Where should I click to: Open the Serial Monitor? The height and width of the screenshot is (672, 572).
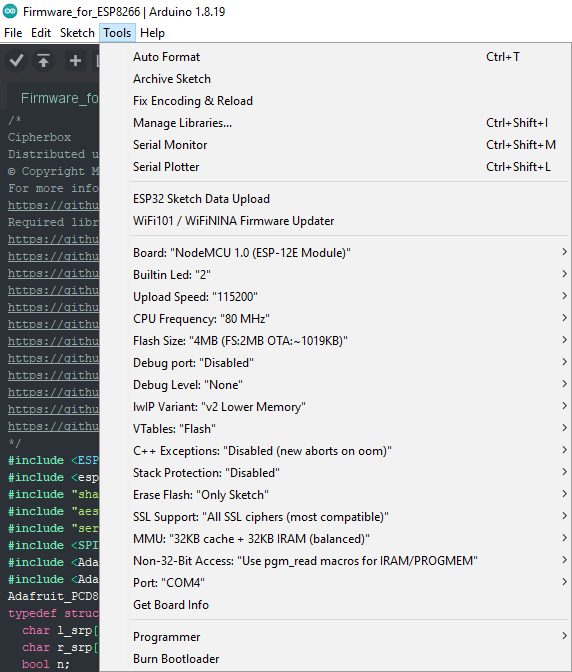(x=335, y=145)
